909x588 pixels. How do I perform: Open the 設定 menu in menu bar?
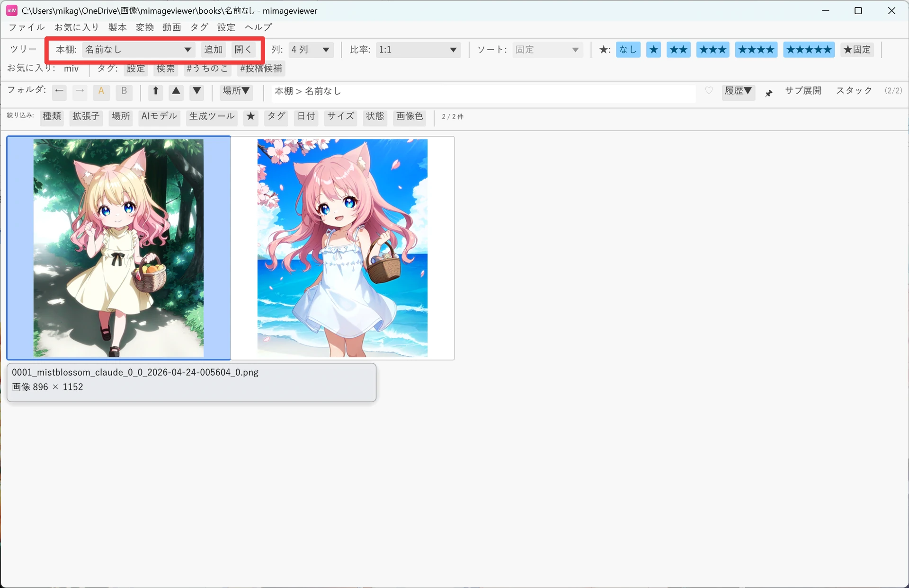226,27
